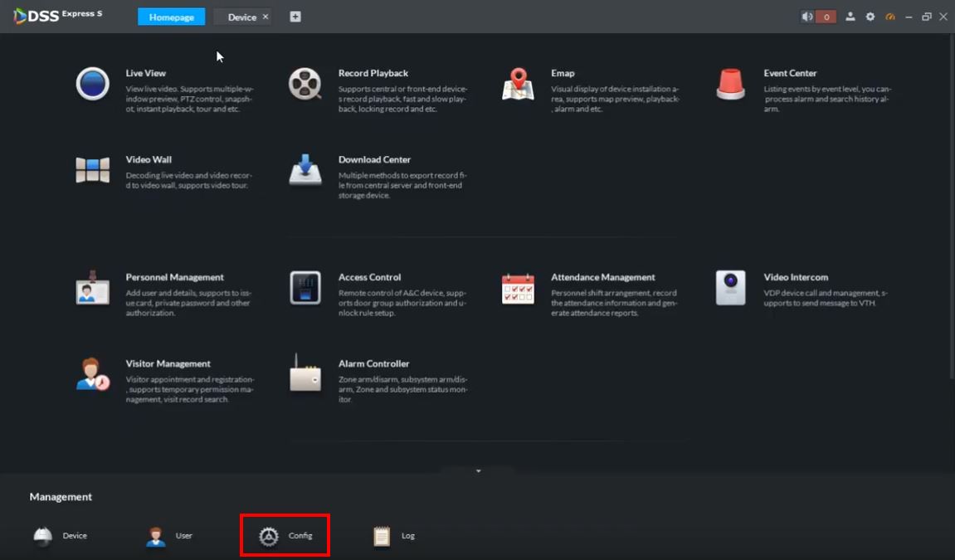Click the Event Center title text

[x=790, y=73]
